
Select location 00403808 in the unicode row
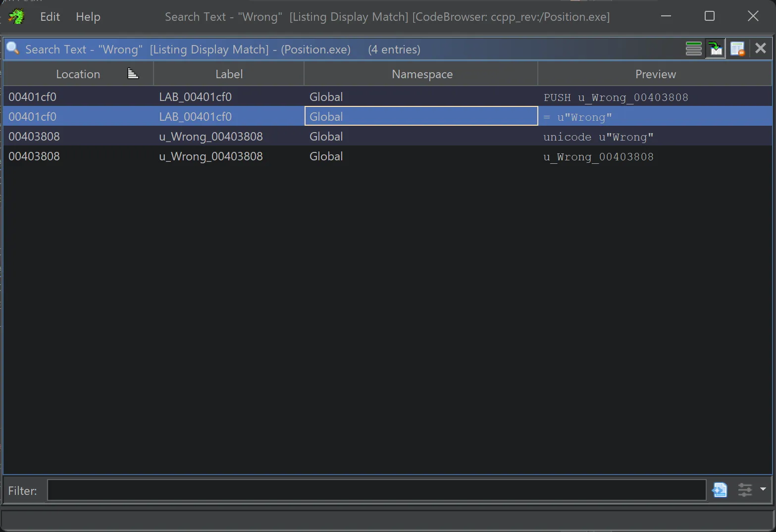(34, 136)
